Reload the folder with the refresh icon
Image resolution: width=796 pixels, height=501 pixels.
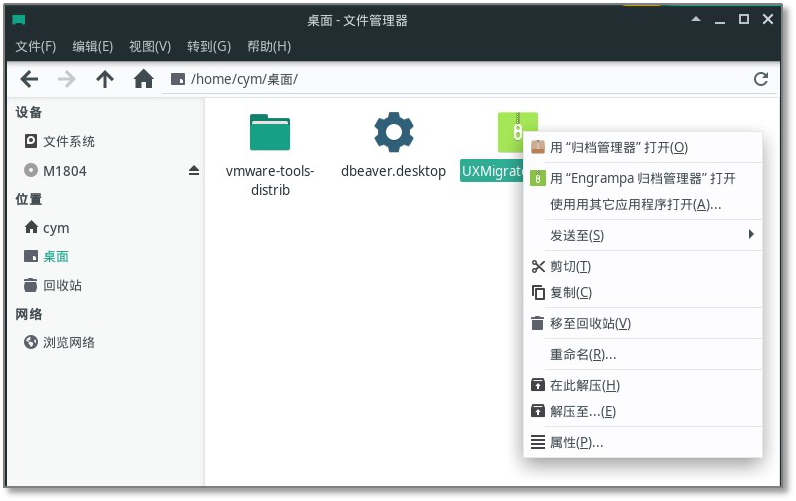pos(760,79)
